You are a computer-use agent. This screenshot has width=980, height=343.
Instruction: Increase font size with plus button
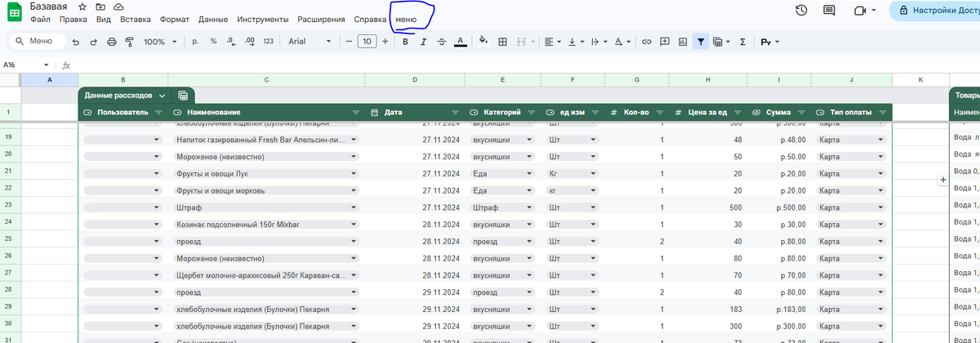pos(385,42)
